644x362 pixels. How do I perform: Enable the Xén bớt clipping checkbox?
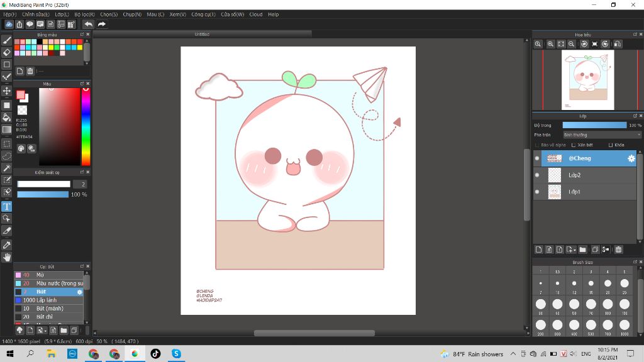click(574, 145)
